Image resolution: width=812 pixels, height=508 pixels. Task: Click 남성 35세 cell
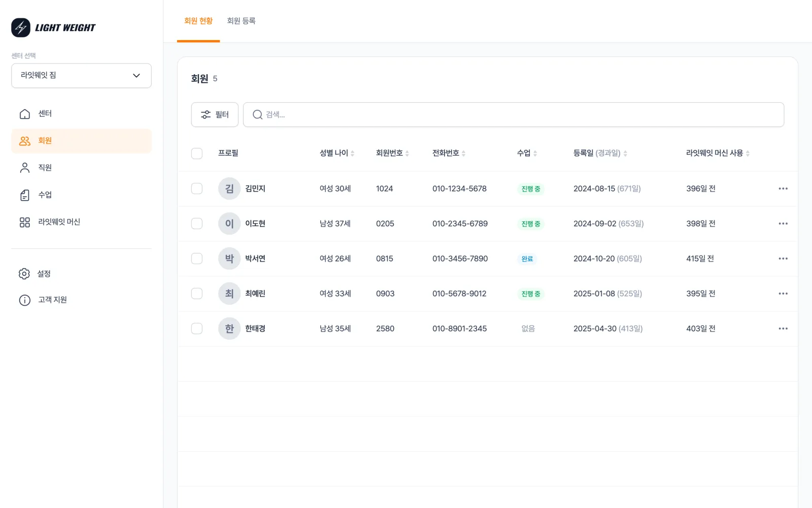click(335, 329)
